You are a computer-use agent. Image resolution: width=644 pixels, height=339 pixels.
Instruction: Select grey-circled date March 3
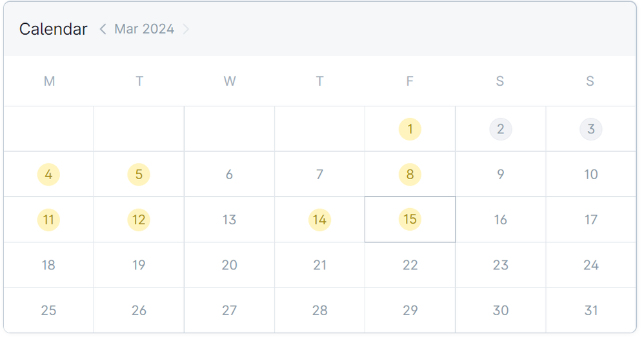coord(590,130)
